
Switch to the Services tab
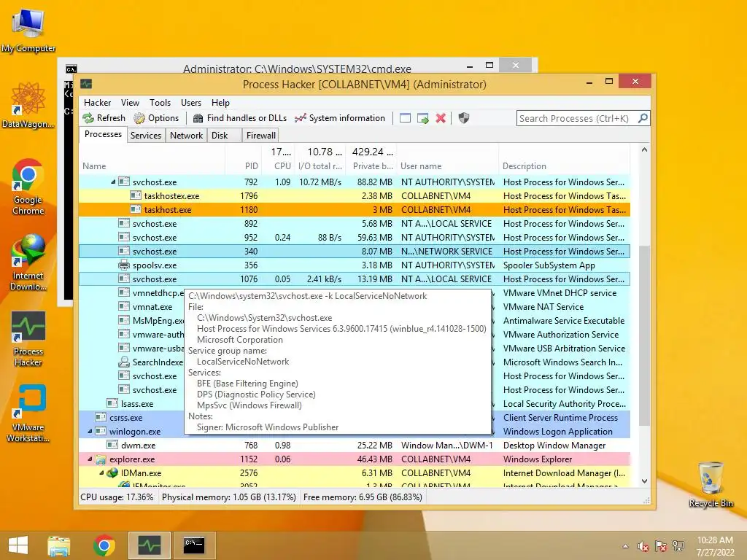click(146, 135)
